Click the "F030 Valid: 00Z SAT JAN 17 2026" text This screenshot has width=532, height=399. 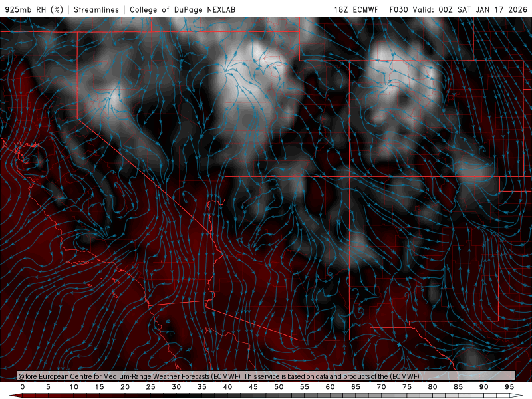click(458, 9)
